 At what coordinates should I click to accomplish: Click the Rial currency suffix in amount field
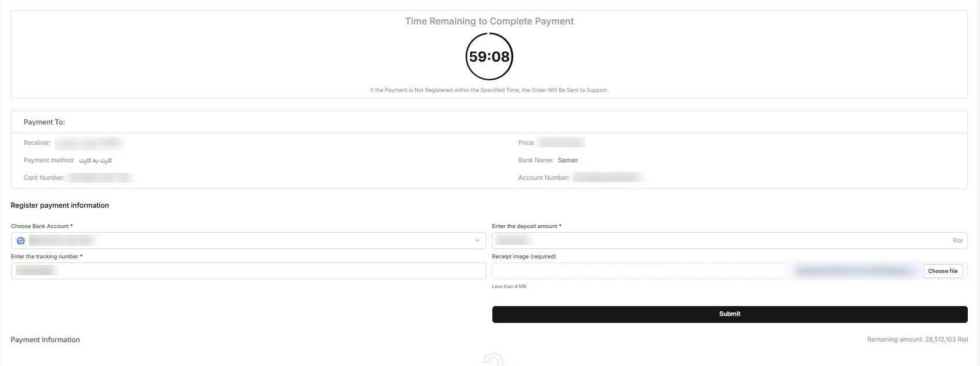(x=957, y=240)
